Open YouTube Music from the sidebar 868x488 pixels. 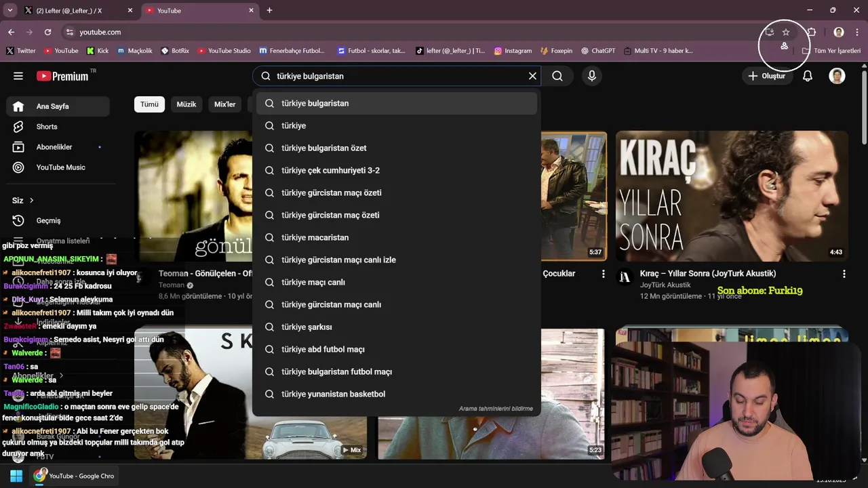click(58, 167)
